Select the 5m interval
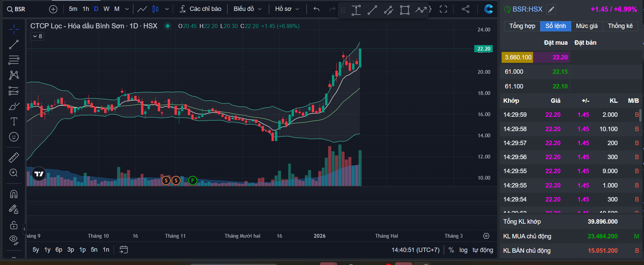This screenshot has height=265, width=644. pos(73,9)
